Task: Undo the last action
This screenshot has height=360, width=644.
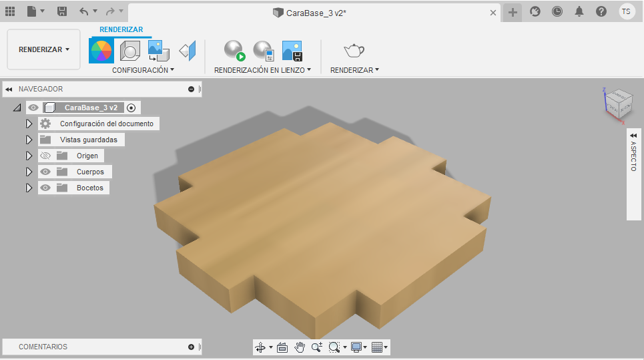Action: tap(84, 11)
